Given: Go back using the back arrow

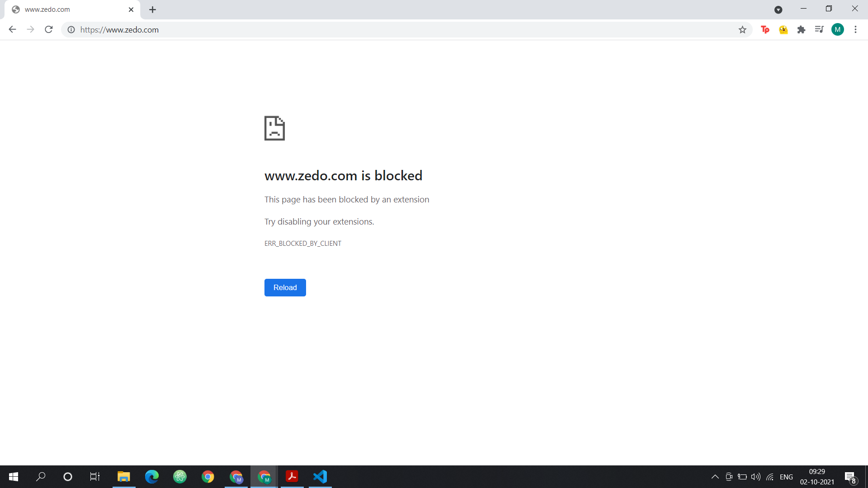Looking at the screenshot, I should pos(12,29).
